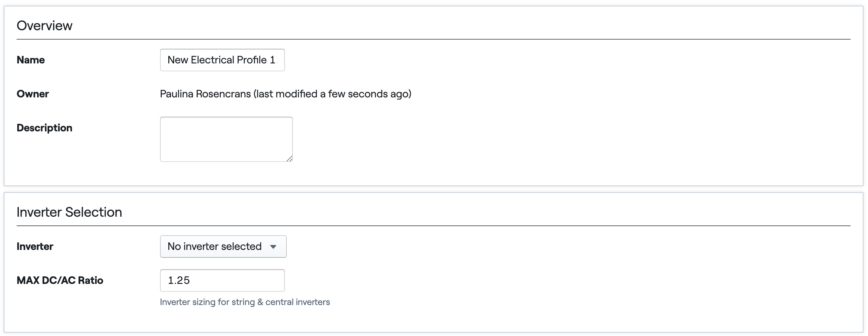The width and height of the screenshot is (868, 336).
Task: Click the Name input field
Action: 222,60
